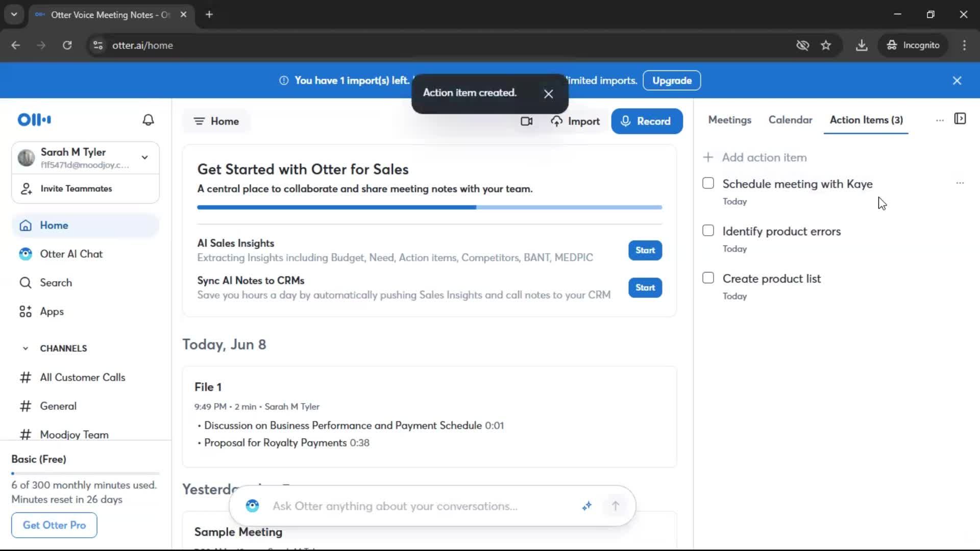
Task: Open the browser tab search dropdown
Action: [x=14, y=14]
